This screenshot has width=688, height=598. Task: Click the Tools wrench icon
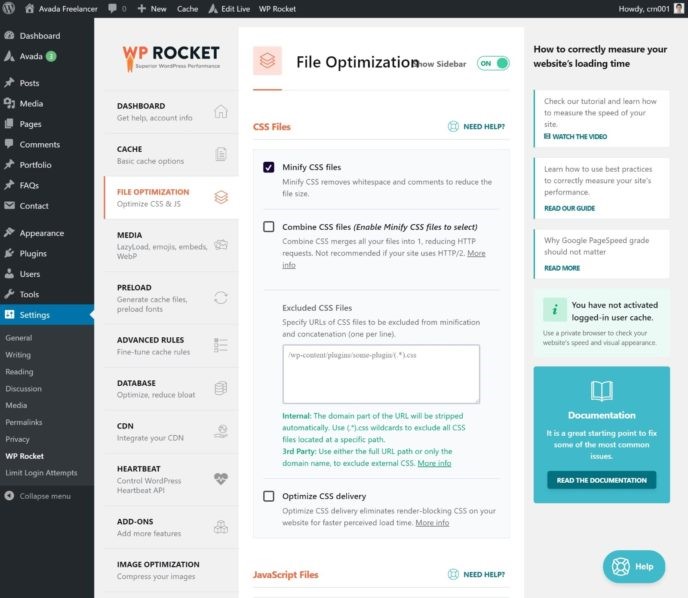click(9, 294)
